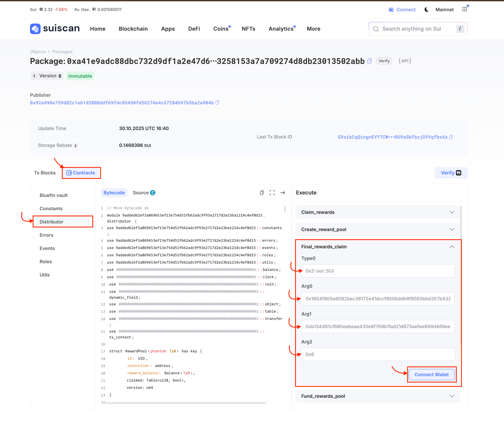Image resolution: width=504 pixels, height=442 pixels.
Task: Collapse the Final_rewards_claim section
Action: click(452, 247)
